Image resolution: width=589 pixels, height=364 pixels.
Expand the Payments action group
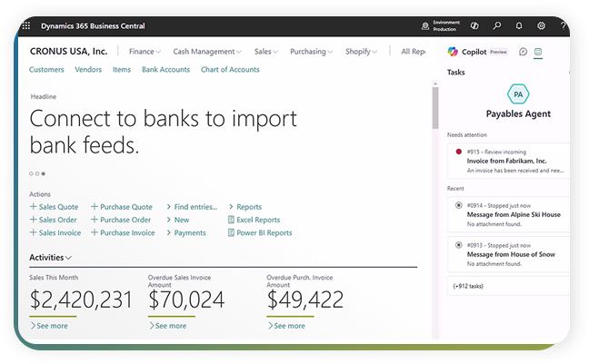[186, 233]
